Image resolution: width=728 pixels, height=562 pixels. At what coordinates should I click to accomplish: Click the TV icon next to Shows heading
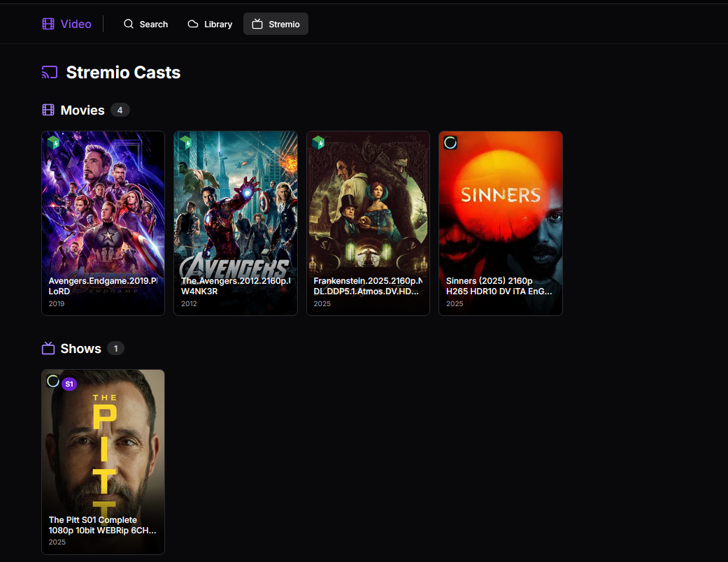(x=48, y=348)
